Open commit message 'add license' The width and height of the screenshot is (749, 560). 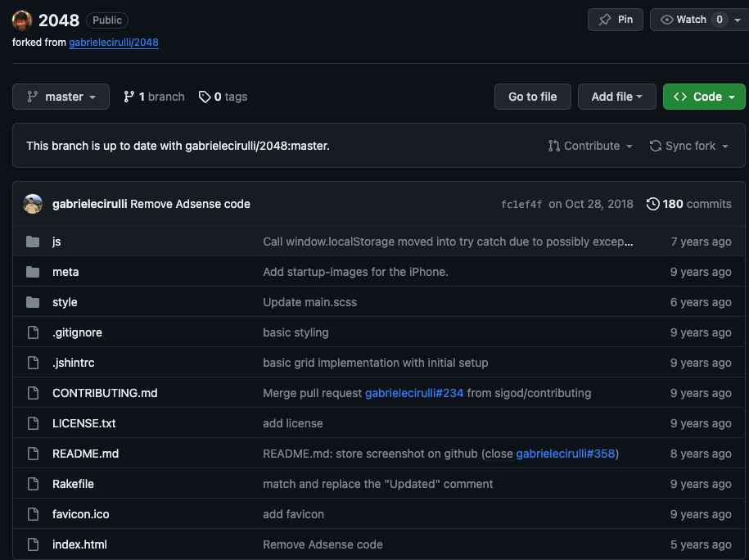[293, 423]
